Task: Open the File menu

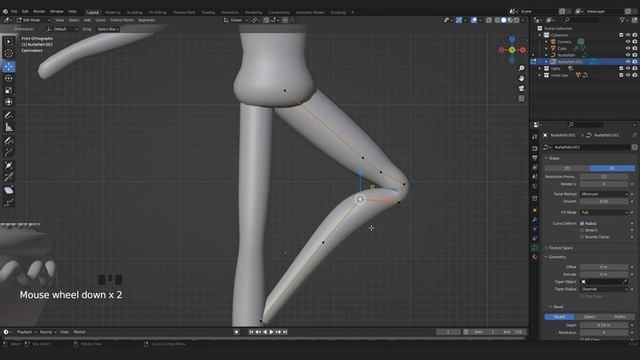Action: coord(14,11)
